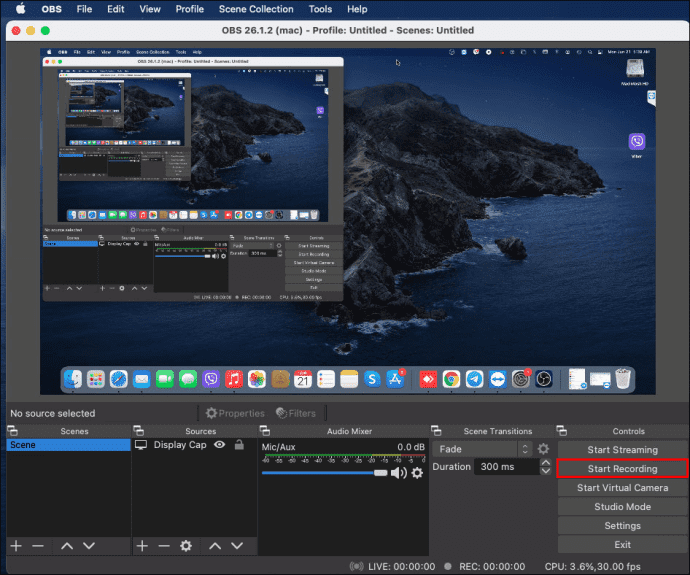Toggle the lock on Display Cap source
This screenshot has width=690, height=575.
coord(239,445)
